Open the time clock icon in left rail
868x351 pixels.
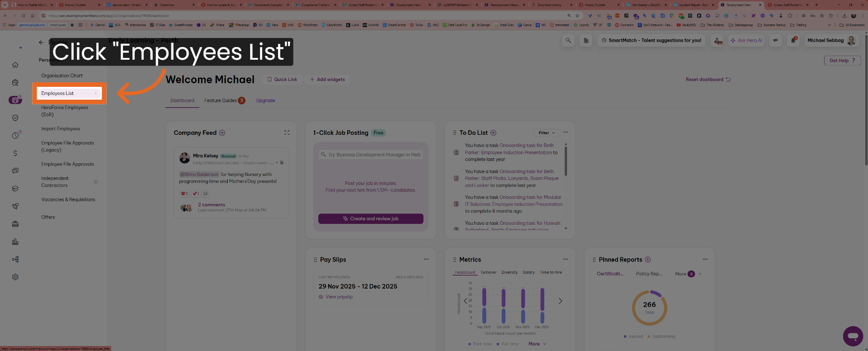coord(15,135)
